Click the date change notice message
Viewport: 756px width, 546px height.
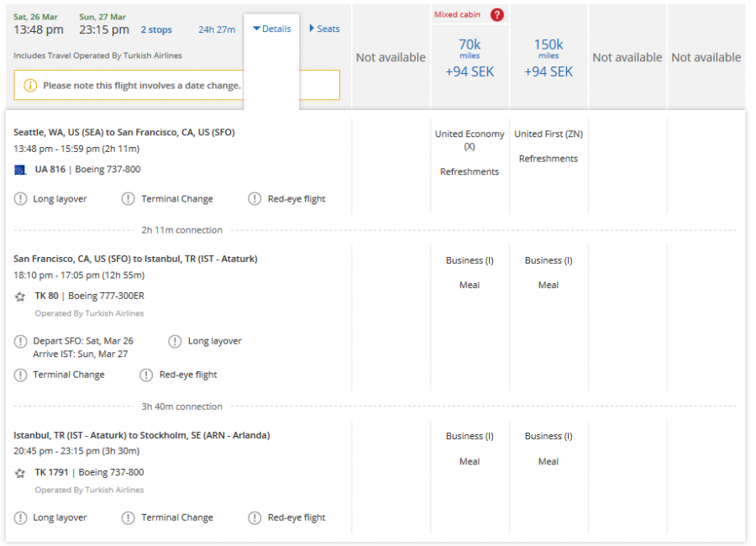click(142, 86)
